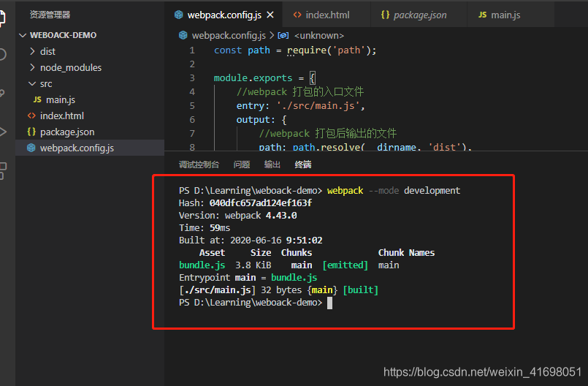
Task: Select webpack.config.js in the explorer tree
Action: pos(90,148)
